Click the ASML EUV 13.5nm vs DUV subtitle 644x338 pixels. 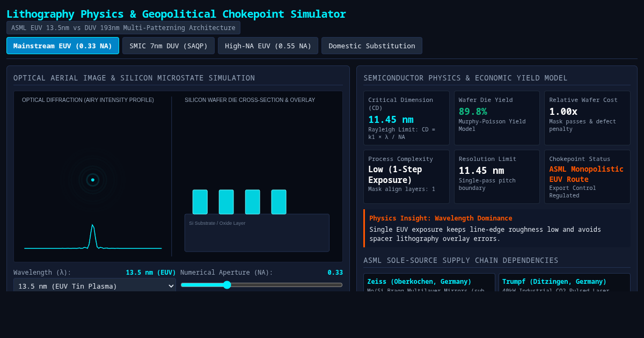(123, 28)
